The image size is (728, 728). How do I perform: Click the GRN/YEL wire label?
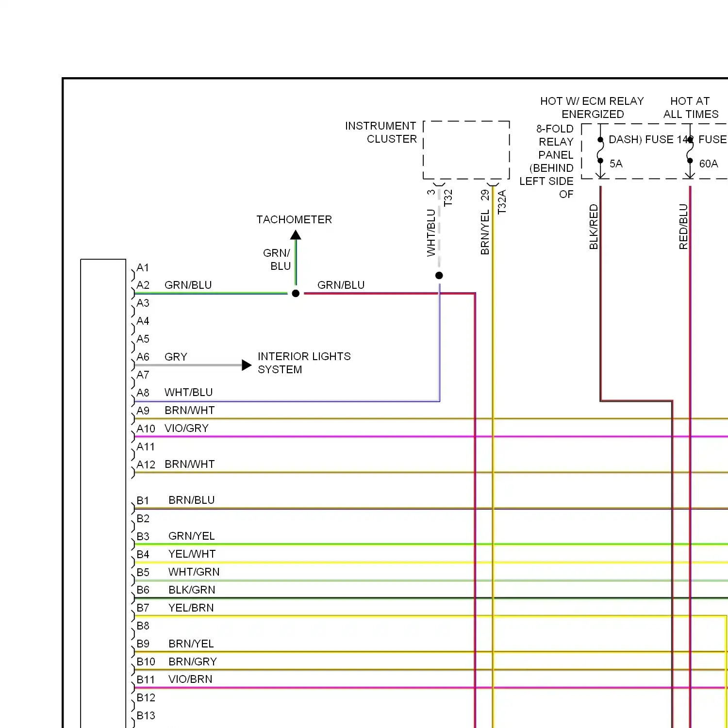click(192, 536)
